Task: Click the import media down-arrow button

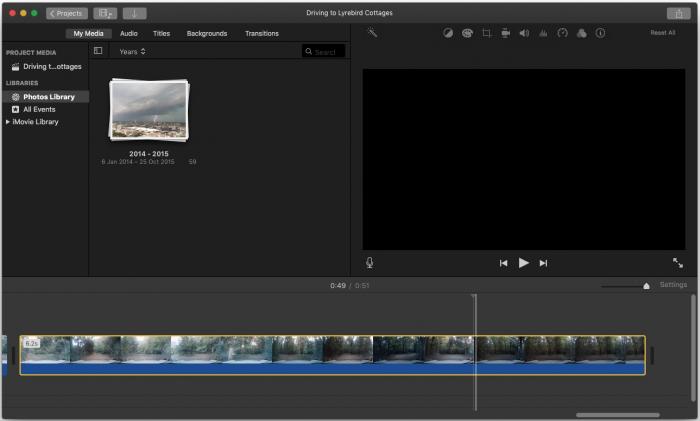Action: (x=134, y=13)
